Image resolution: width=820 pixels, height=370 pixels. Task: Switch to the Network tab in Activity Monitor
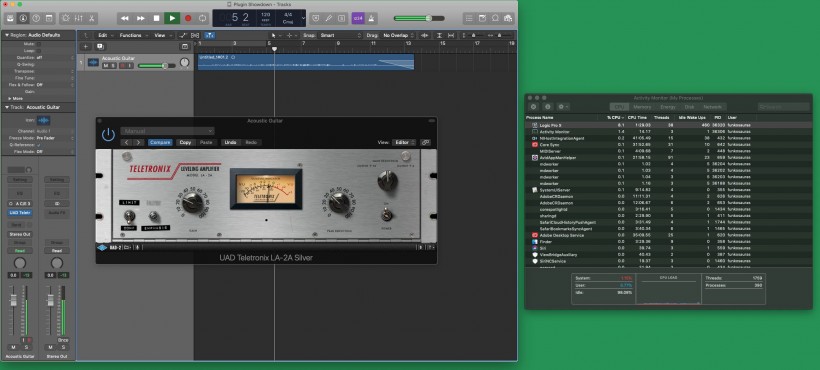tap(712, 107)
